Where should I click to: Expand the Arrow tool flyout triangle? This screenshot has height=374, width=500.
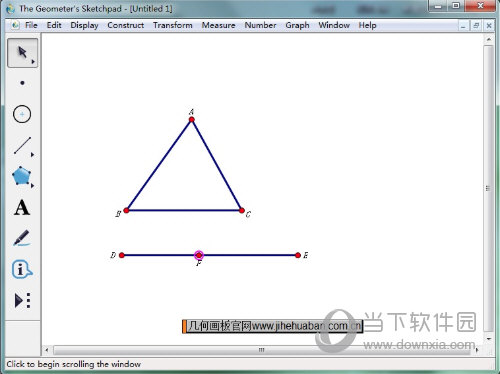[x=33, y=62]
